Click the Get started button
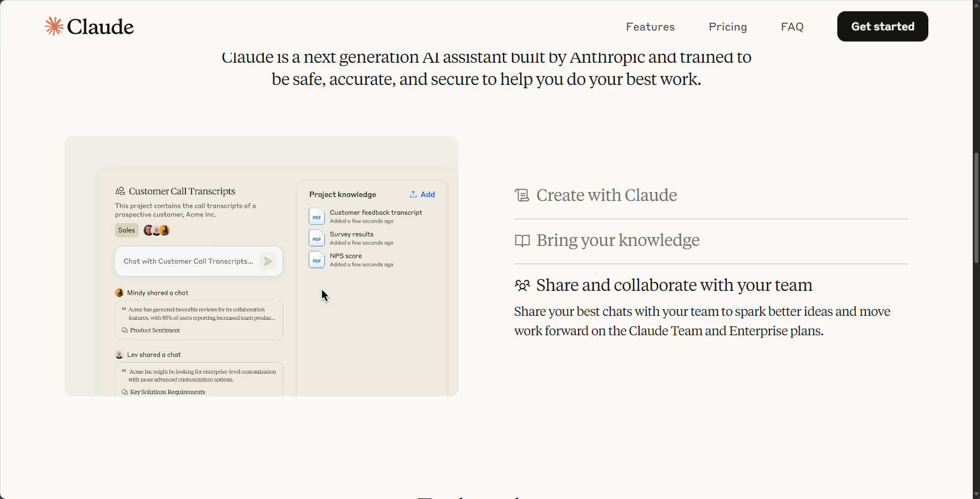 point(882,26)
